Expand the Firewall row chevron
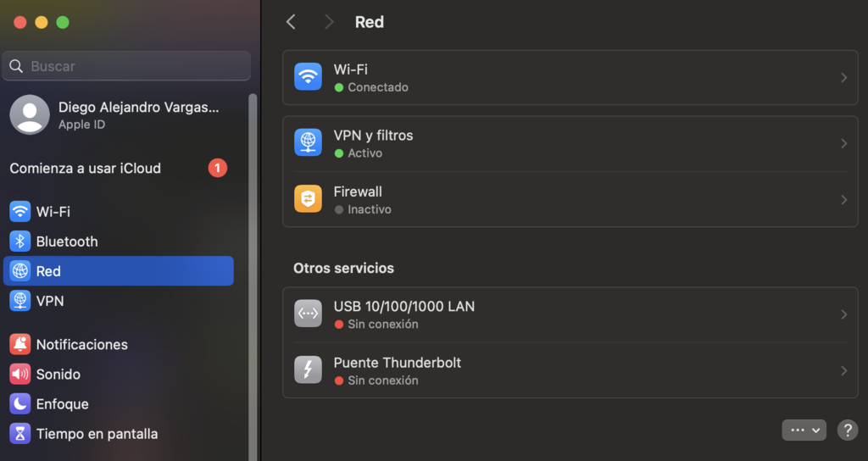868x461 pixels. (x=843, y=200)
